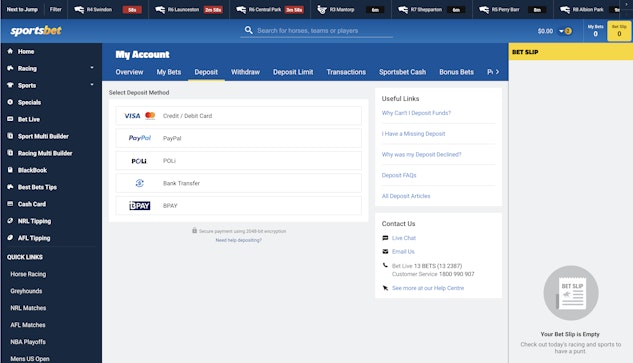The image size is (633, 363).
Task: Click Need help depositing link
Action: (239, 240)
